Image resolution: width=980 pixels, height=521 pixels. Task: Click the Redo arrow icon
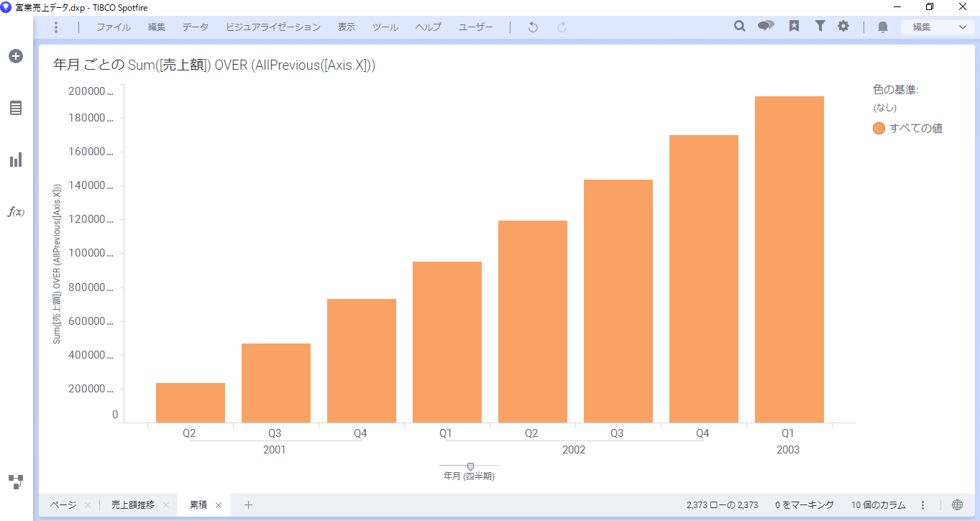tap(562, 27)
